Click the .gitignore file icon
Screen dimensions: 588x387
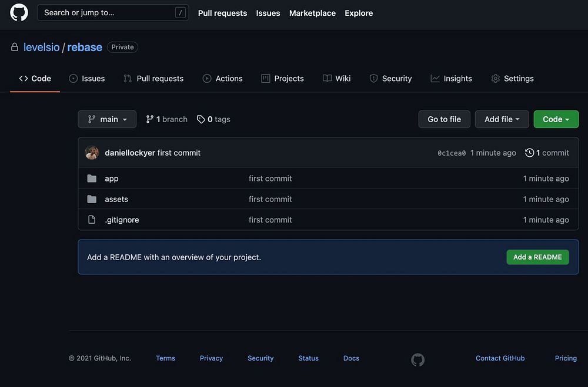click(x=92, y=220)
